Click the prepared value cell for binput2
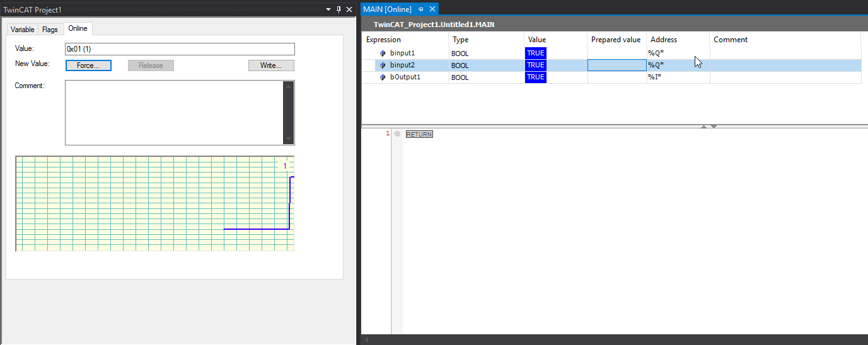The height and width of the screenshot is (345, 868). point(616,65)
